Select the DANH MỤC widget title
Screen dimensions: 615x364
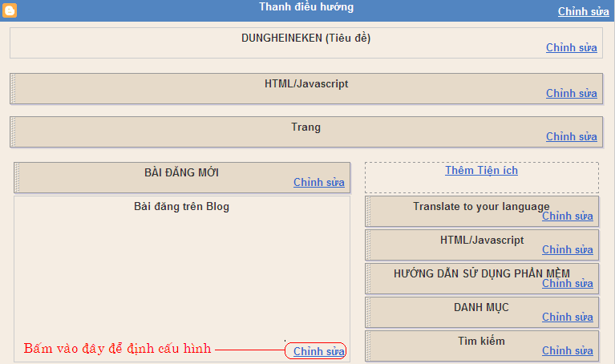tap(481, 308)
